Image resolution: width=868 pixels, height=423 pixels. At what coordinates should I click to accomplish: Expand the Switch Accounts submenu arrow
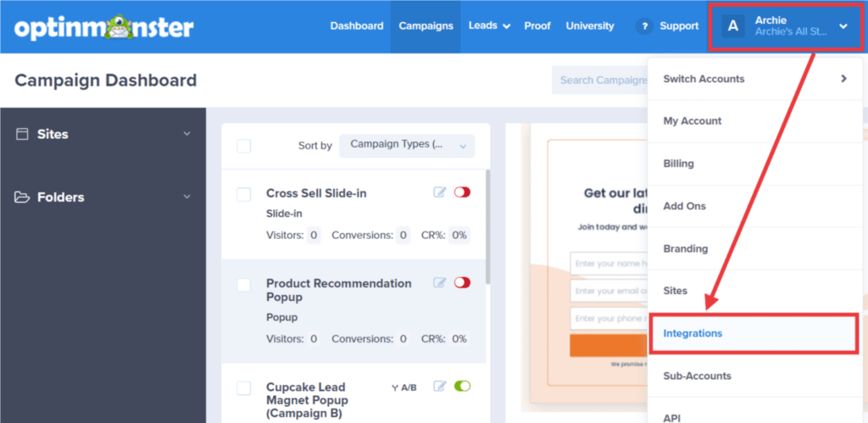pyautogui.click(x=843, y=79)
